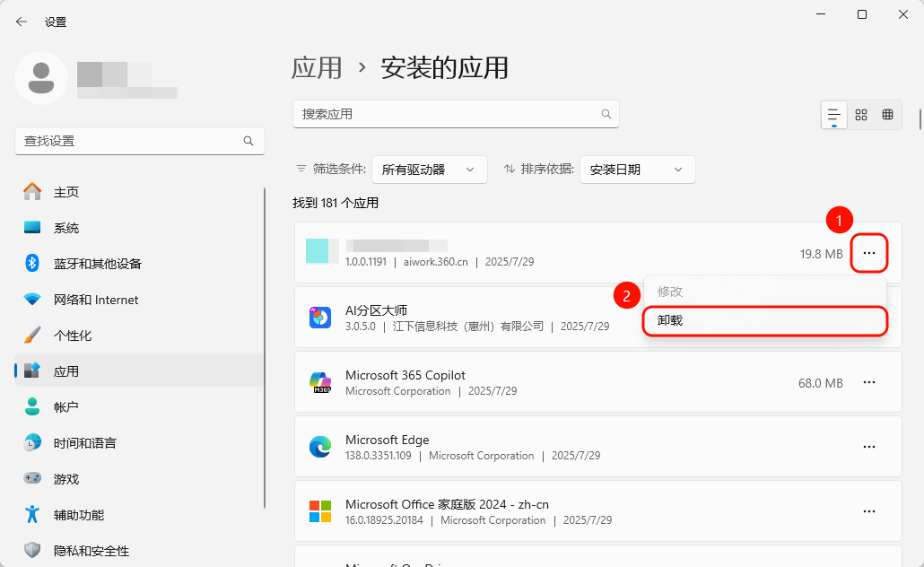Image resolution: width=924 pixels, height=567 pixels.
Task: Open 帐户 settings category
Action: [139, 406]
